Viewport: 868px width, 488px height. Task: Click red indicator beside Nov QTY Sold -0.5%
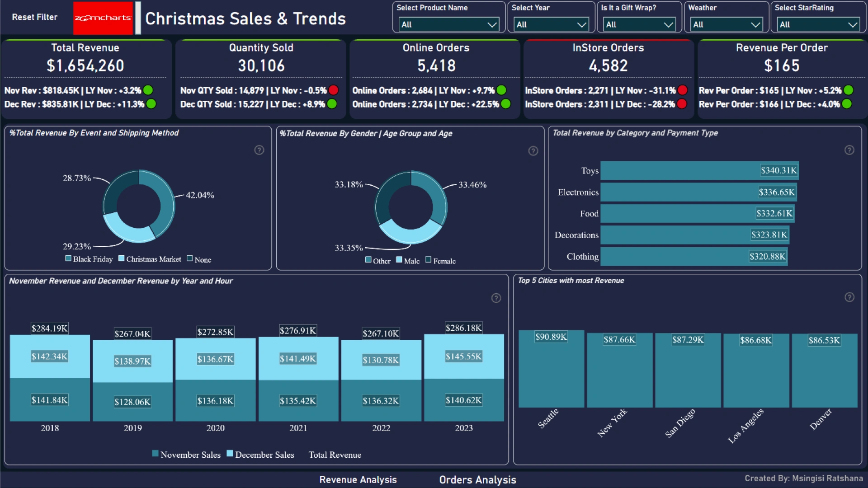pos(334,90)
